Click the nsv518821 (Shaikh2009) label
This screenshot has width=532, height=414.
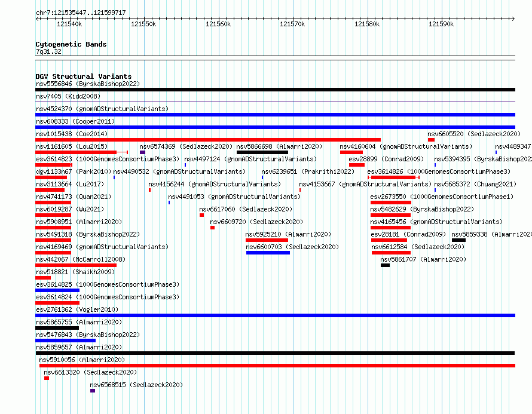pos(75,272)
